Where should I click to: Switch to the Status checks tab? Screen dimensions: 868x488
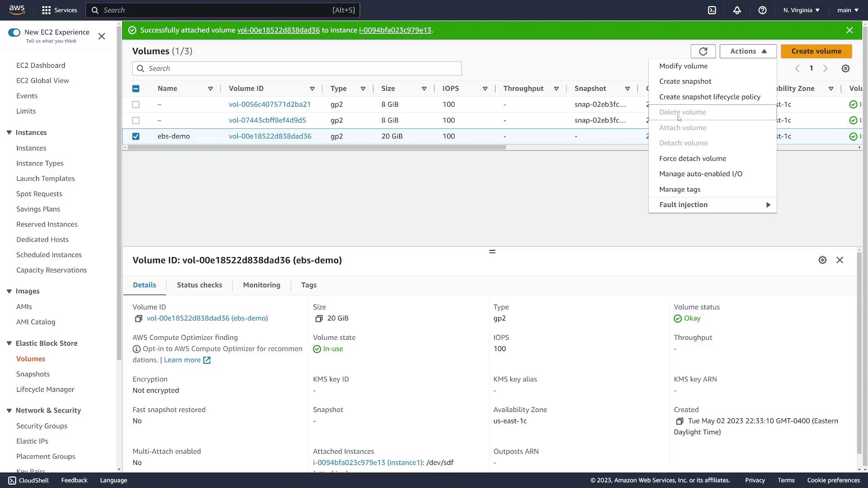click(x=200, y=285)
